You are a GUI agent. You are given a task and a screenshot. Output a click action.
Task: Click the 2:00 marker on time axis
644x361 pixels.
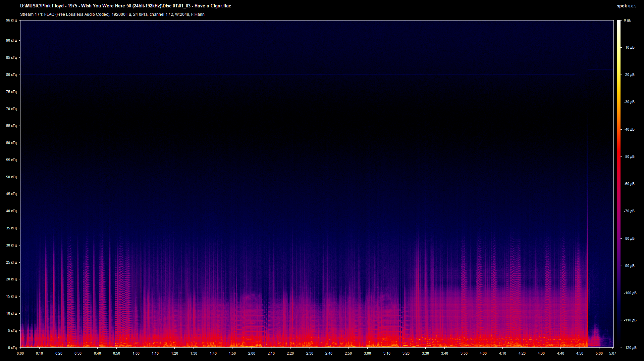252,353
